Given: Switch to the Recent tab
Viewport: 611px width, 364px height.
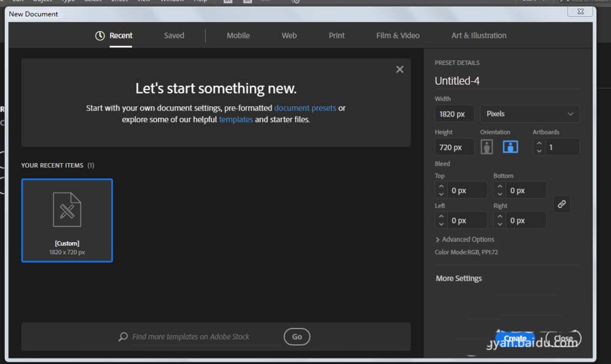Looking at the screenshot, I should point(120,35).
